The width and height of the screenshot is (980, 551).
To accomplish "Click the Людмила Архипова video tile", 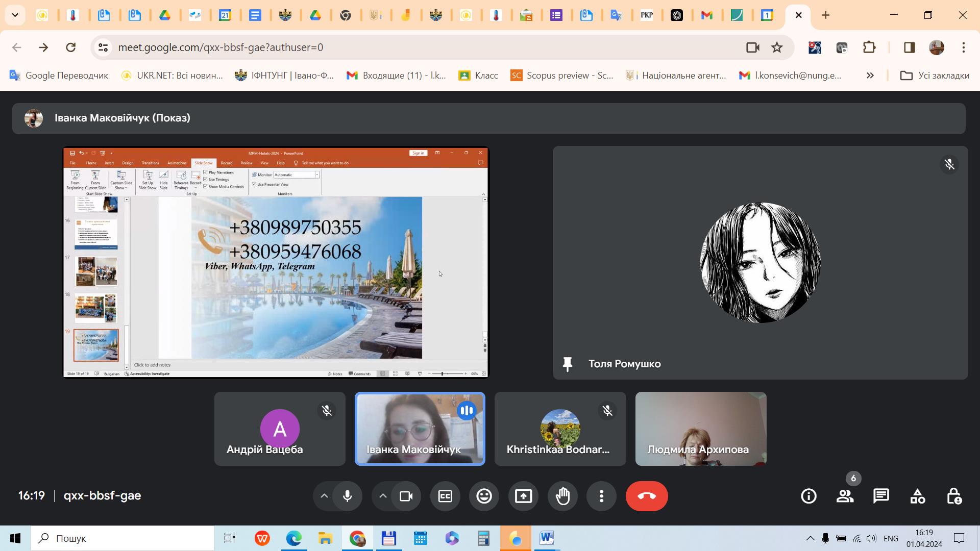I will (700, 429).
